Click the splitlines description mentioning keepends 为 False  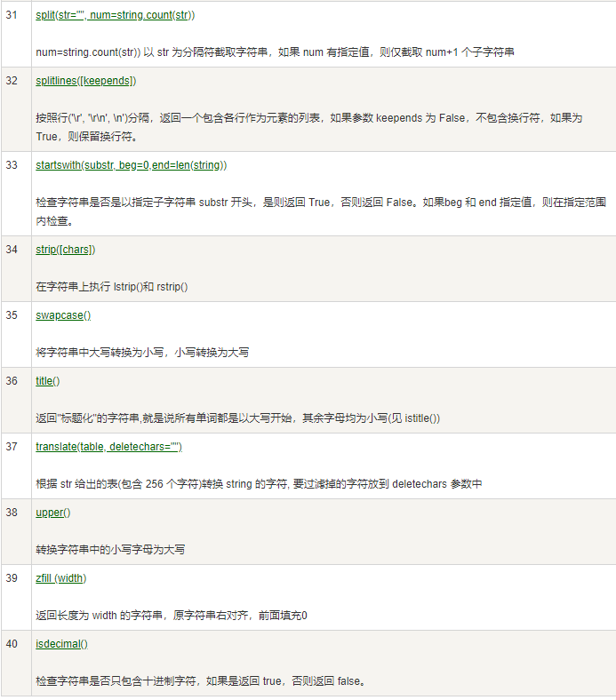tap(309, 127)
